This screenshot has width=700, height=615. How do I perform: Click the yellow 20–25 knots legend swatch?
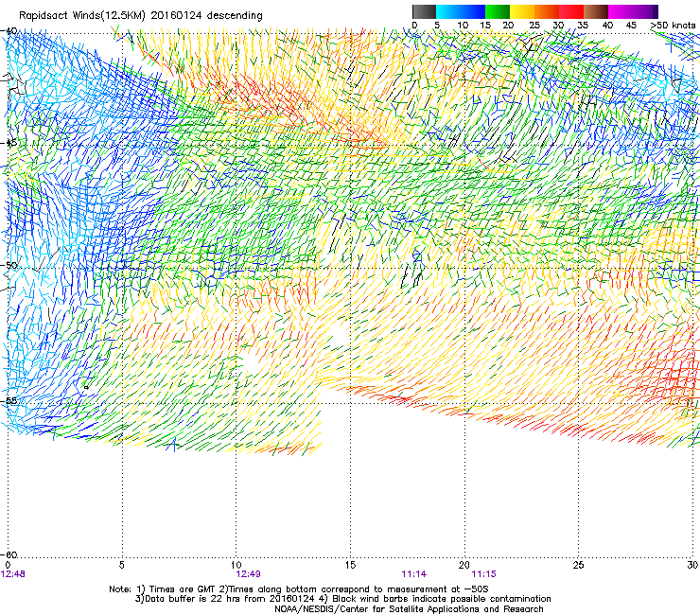pyautogui.click(x=522, y=11)
